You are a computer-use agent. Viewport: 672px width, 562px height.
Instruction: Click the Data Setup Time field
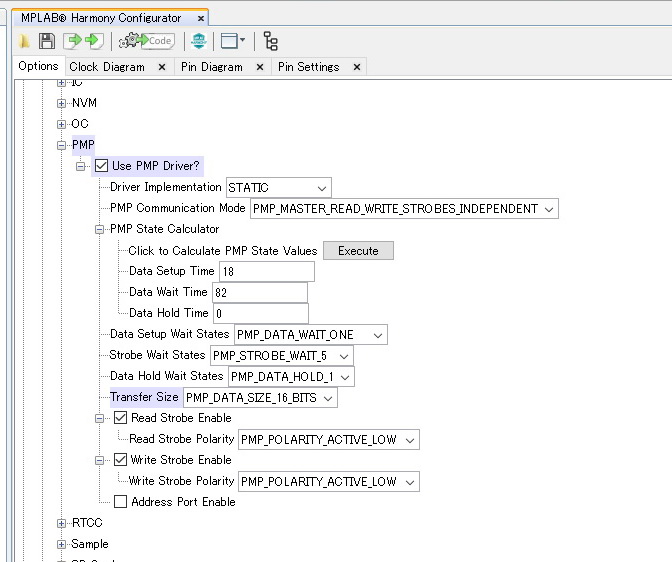pyautogui.click(x=267, y=272)
